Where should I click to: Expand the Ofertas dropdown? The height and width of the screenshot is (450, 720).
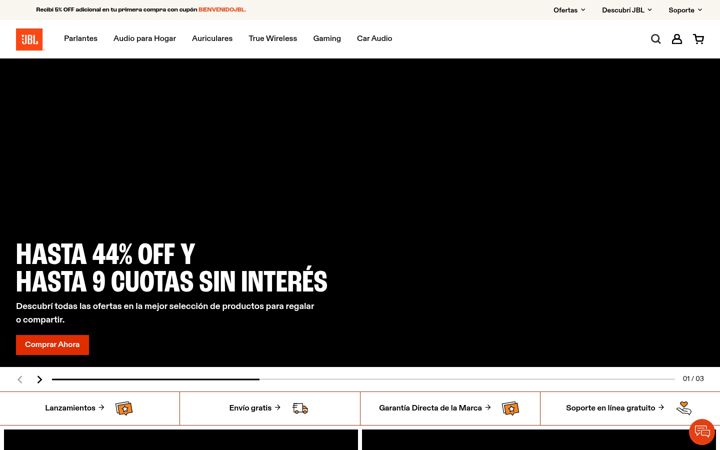569,10
